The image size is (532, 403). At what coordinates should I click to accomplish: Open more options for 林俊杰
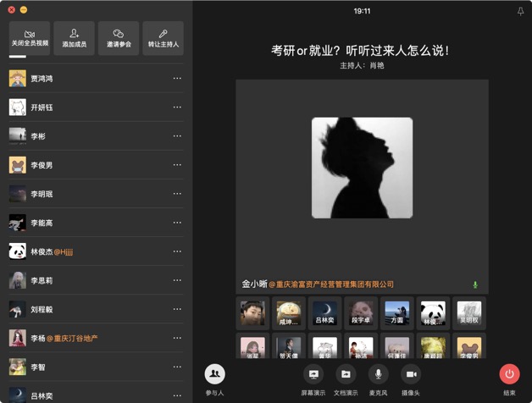[x=177, y=251]
